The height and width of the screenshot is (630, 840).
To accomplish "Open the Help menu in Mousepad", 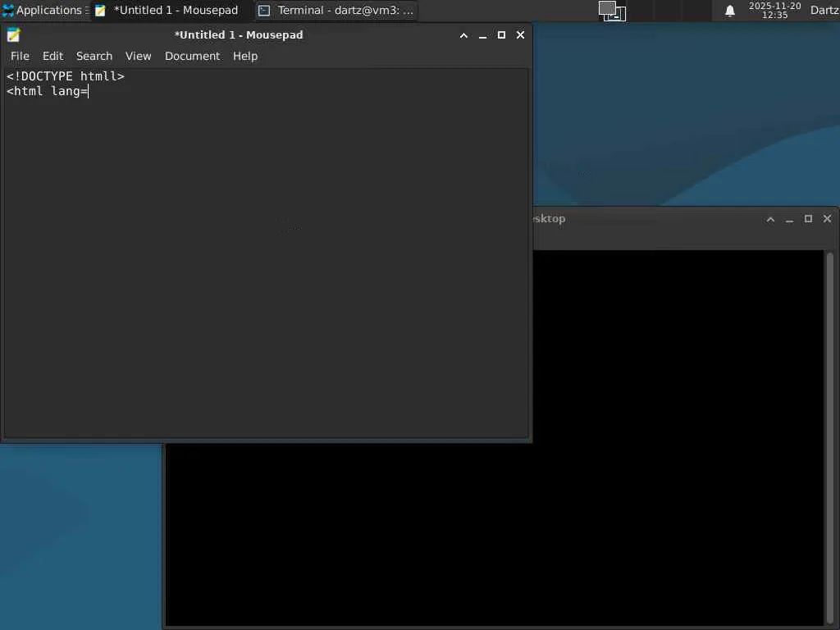I will point(245,57).
